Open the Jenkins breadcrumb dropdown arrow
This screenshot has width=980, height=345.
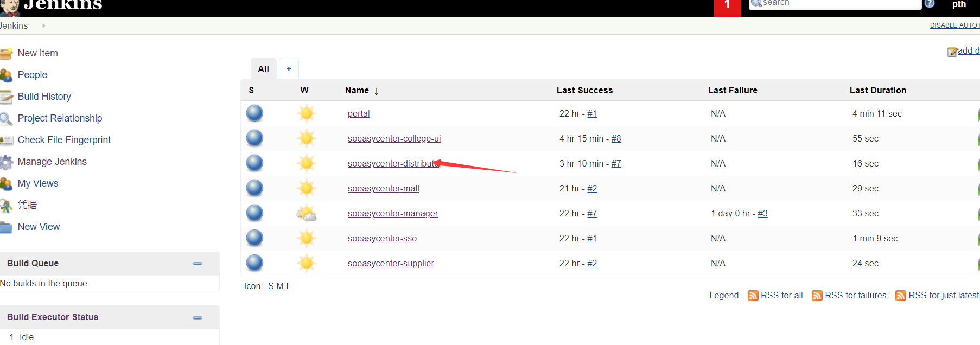coord(43,25)
